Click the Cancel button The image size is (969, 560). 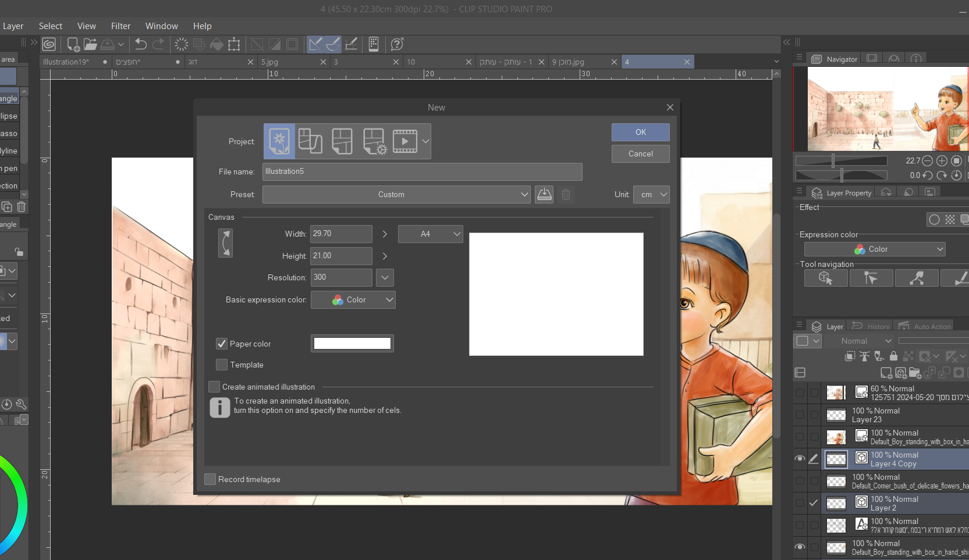point(641,154)
